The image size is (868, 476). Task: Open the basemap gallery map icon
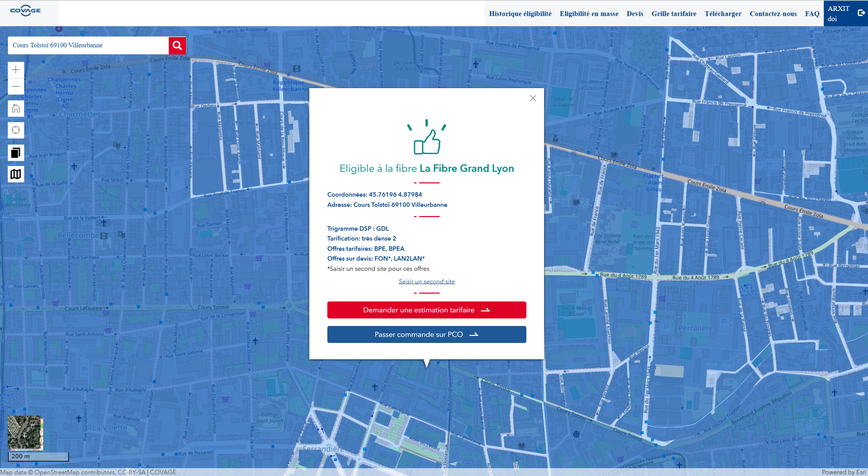(16, 174)
